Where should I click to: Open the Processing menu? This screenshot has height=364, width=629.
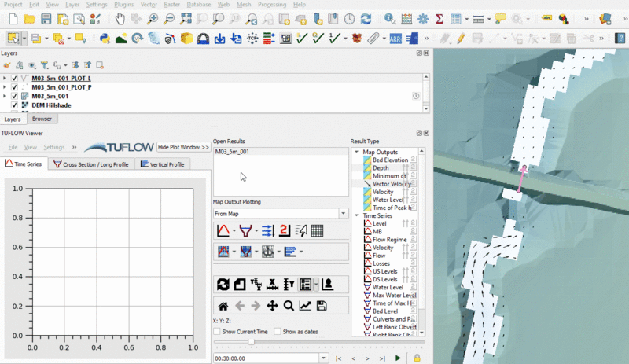click(272, 5)
